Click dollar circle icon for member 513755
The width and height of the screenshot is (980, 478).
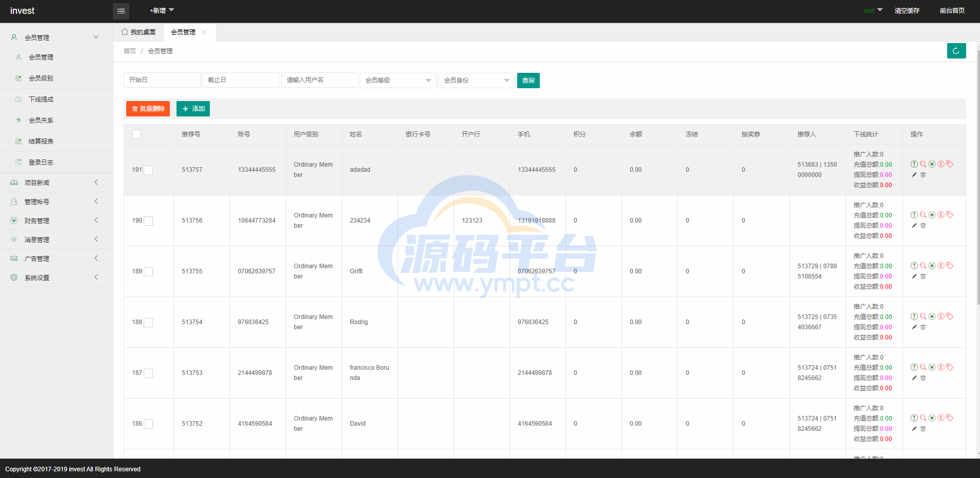941,266
